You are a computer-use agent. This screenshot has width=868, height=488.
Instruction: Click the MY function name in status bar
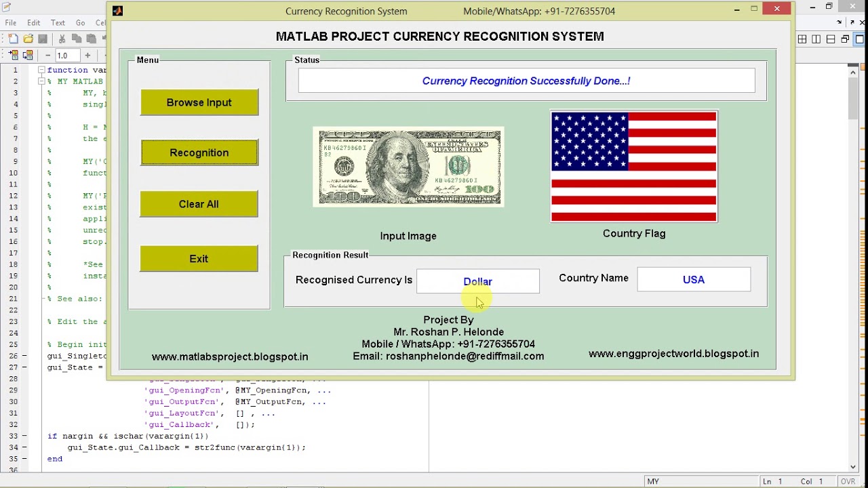tap(653, 481)
